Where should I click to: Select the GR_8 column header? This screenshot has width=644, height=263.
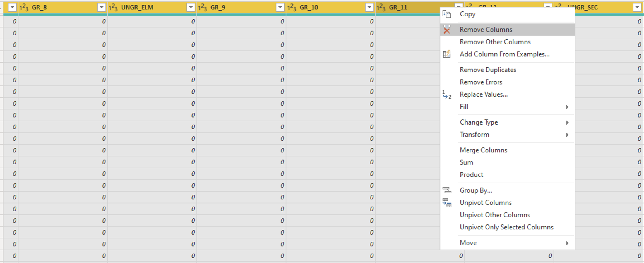[63, 8]
